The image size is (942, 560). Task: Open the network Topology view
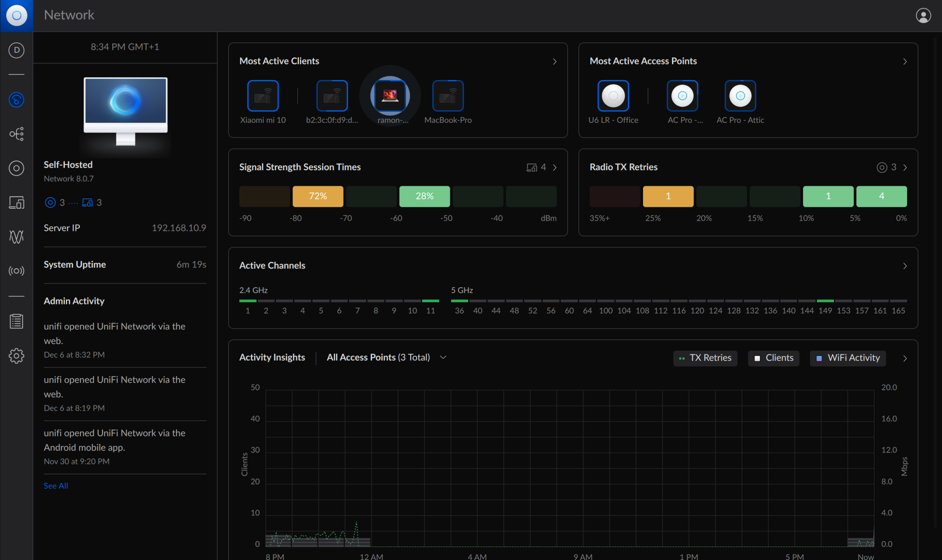point(17,134)
